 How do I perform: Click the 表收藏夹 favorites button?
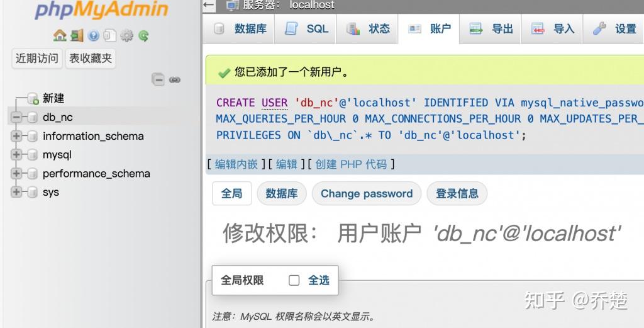tap(91, 59)
